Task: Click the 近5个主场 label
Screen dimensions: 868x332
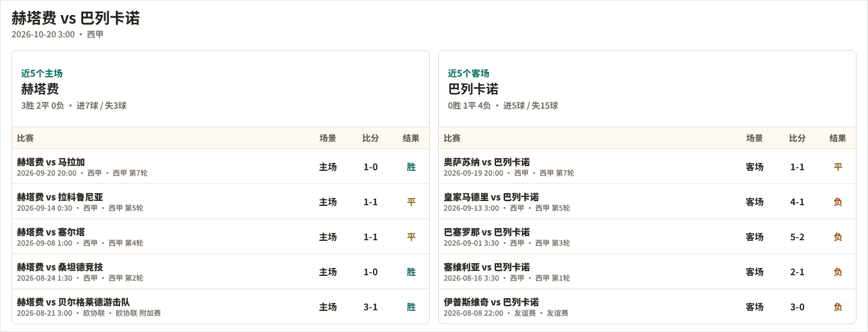Action: [x=42, y=73]
